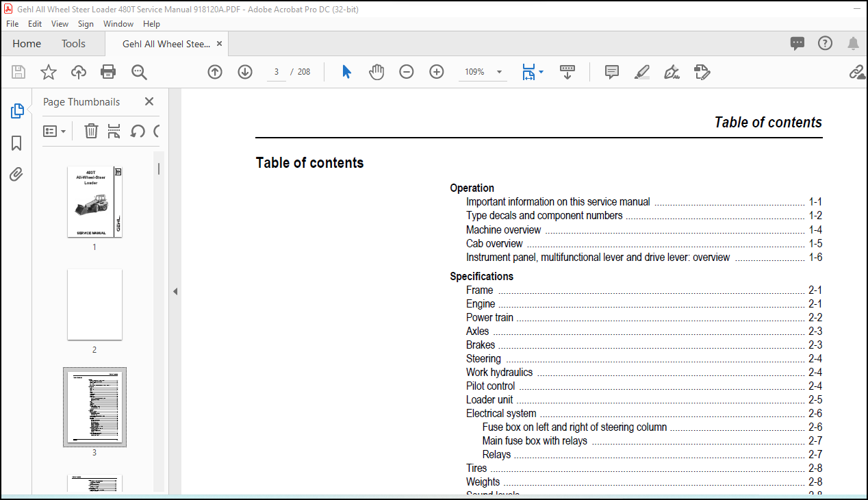Image resolution: width=868 pixels, height=500 pixels.
Task: Switch to the Tools tab
Action: pos(73,43)
